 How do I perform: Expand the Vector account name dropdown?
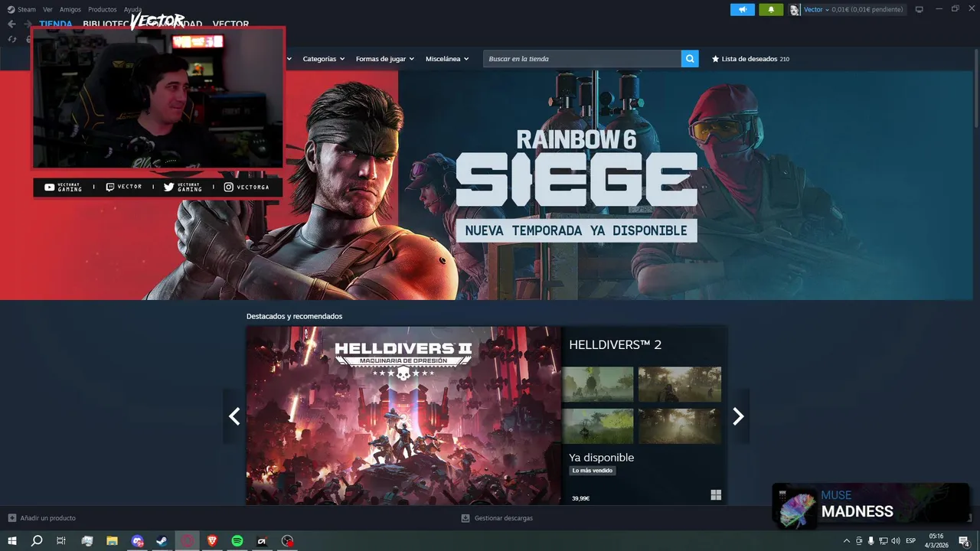(x=815, y=9)
